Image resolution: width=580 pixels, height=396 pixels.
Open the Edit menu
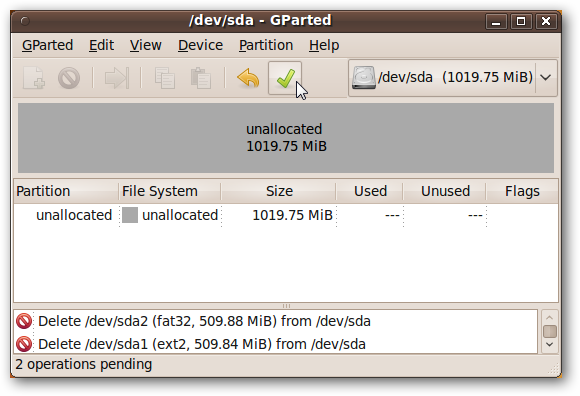coord(101,45)
